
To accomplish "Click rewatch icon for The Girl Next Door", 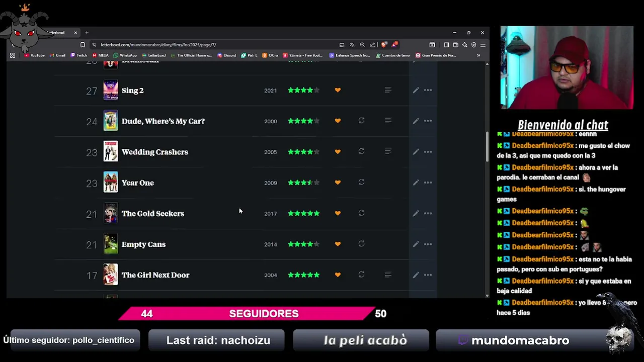I will tap(361, 275).
